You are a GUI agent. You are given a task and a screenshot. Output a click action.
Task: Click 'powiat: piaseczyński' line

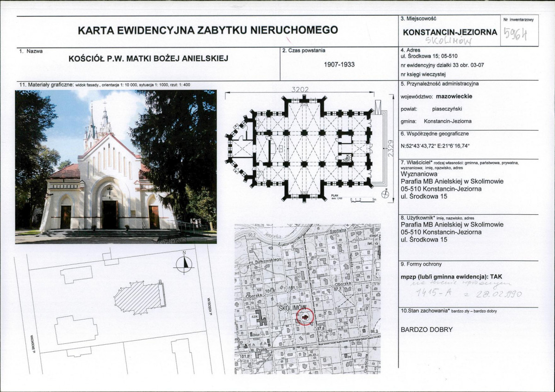(431, 109)
